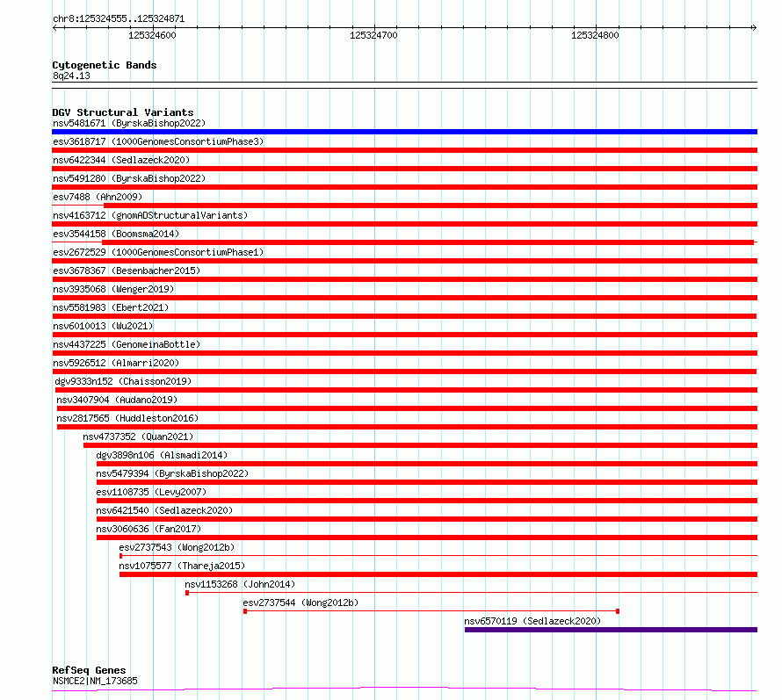Click the purple nsv6570119 variant bar
This screenshot has height=700, width=782.
pos(611,631)
